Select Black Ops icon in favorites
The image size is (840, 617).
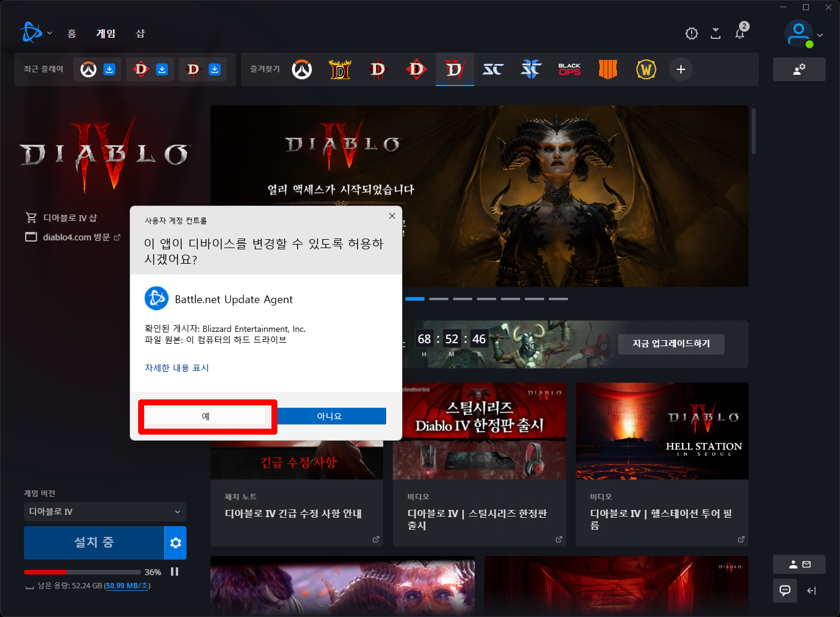tap(570, 69)
